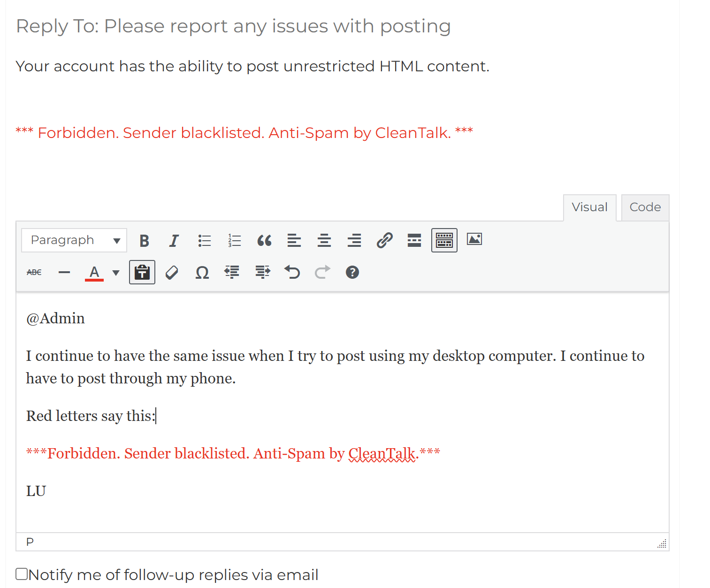The image size is (710, 588).
Task: Align text to center
Action: click(x=324, y=241)
